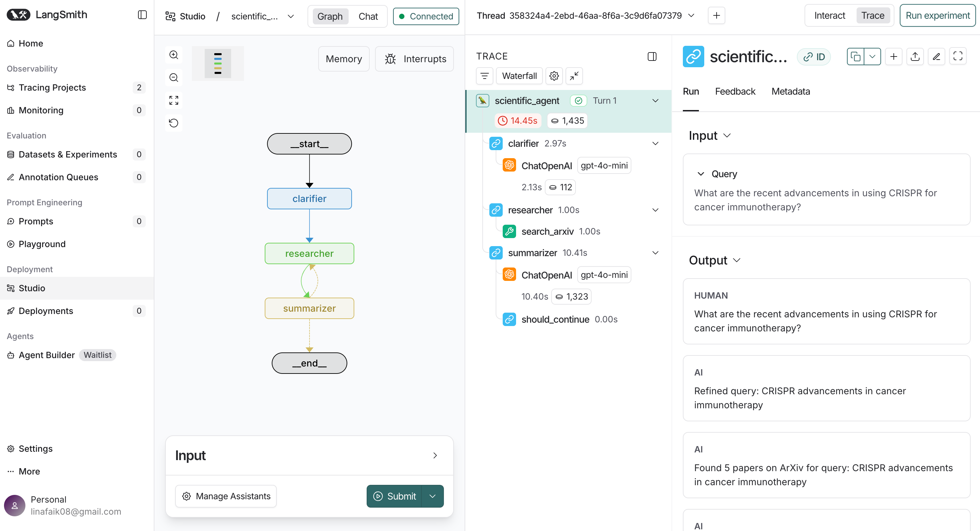Collapse the summarizer trace node
Screen dimensions: 980x531
(x=655, y=253)
